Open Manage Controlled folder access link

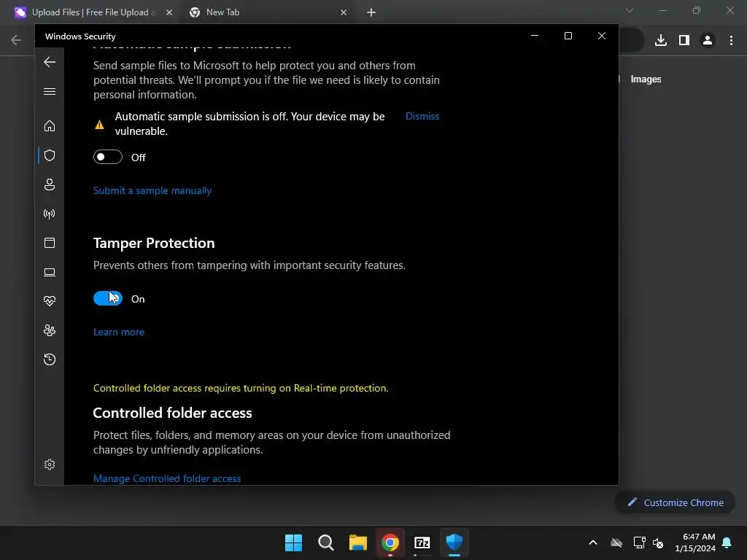pos(167,478)
